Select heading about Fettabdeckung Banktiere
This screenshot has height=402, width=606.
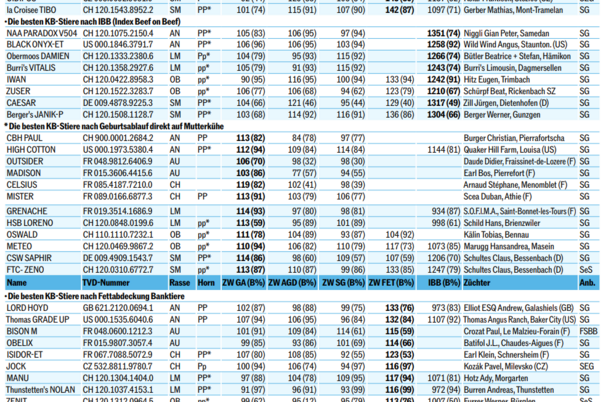pyautogui.click(x=95, y=296)
